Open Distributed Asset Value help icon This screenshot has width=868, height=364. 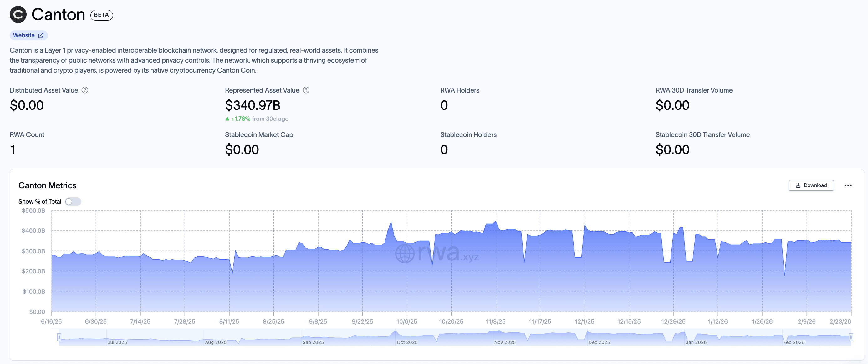point(85,90)
